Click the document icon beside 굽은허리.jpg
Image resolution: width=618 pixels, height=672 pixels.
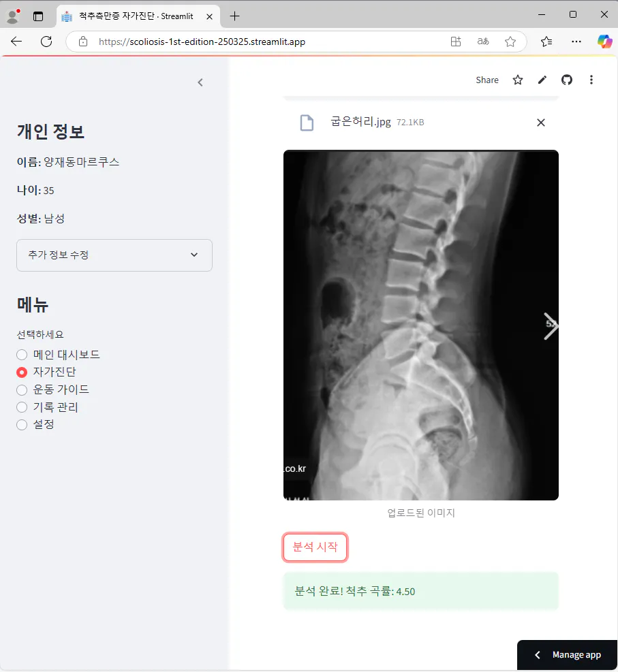coord(306,123)
